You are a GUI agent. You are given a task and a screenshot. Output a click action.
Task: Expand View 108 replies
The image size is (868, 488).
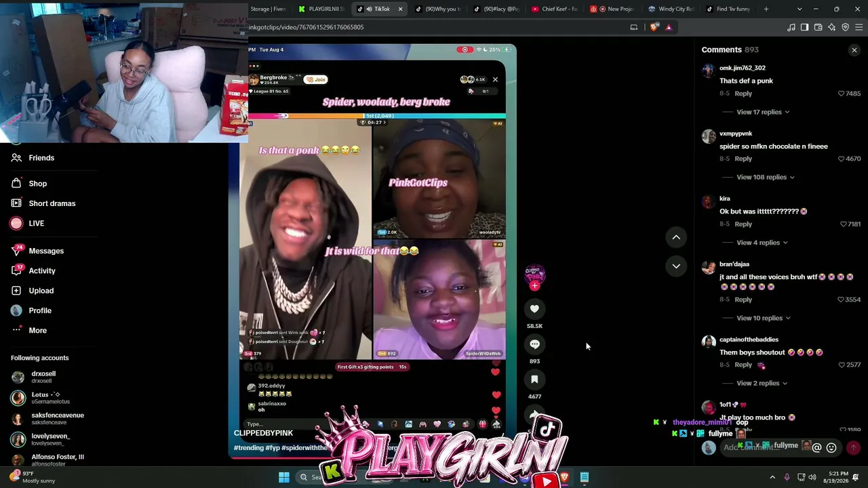coord(766,177)
